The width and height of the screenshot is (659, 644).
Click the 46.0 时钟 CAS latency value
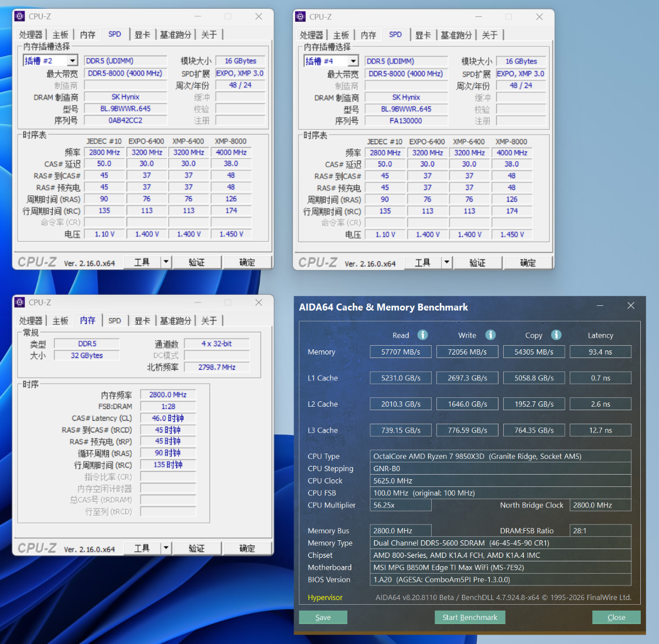tap(168, 418)
